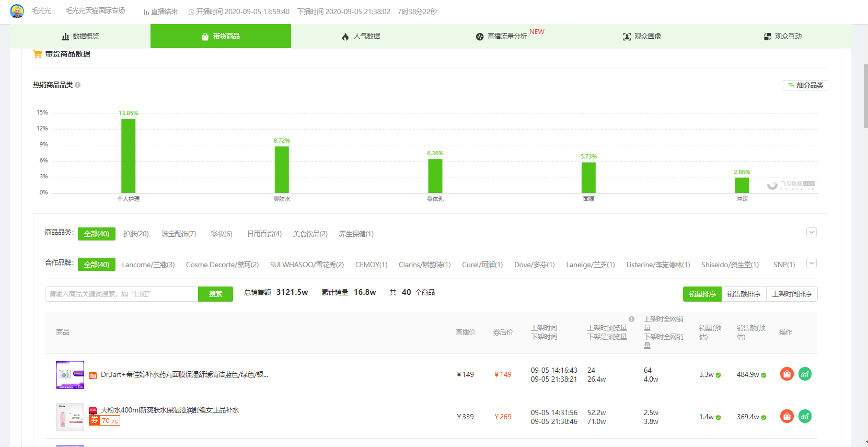Click the page vertical scrollbar
868x447 pixels.
pos(865,96)
